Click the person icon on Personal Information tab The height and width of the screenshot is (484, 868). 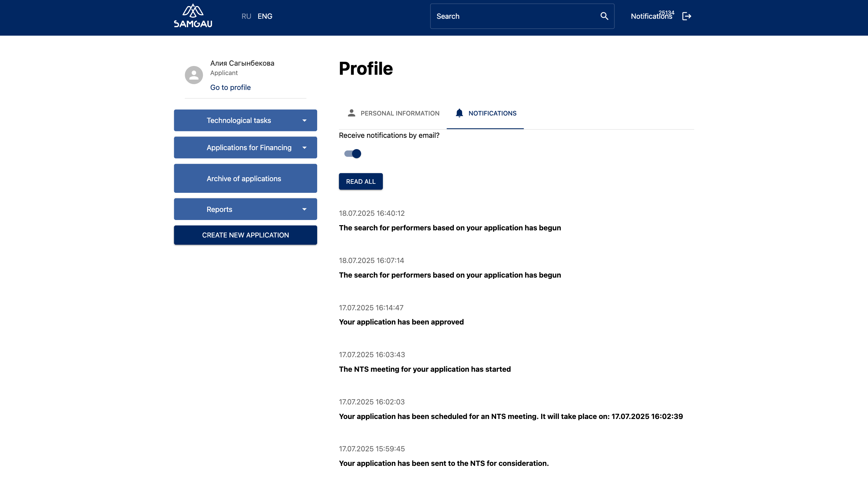tap(351, 113)
